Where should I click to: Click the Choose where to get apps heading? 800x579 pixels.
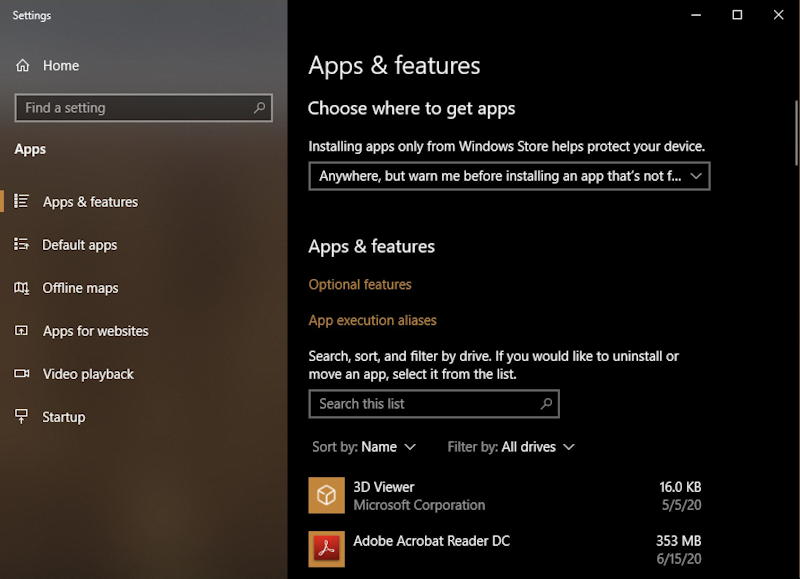[411, 109]
